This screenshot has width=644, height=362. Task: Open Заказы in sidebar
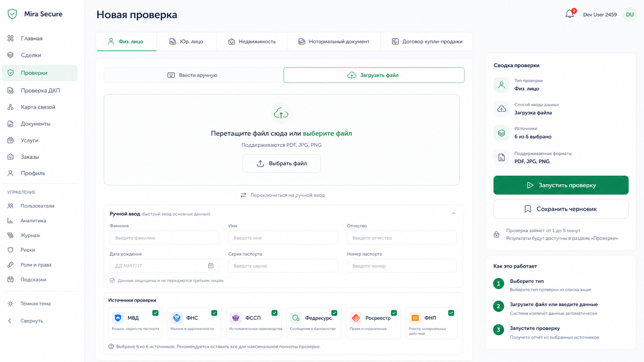coord(40,157)
